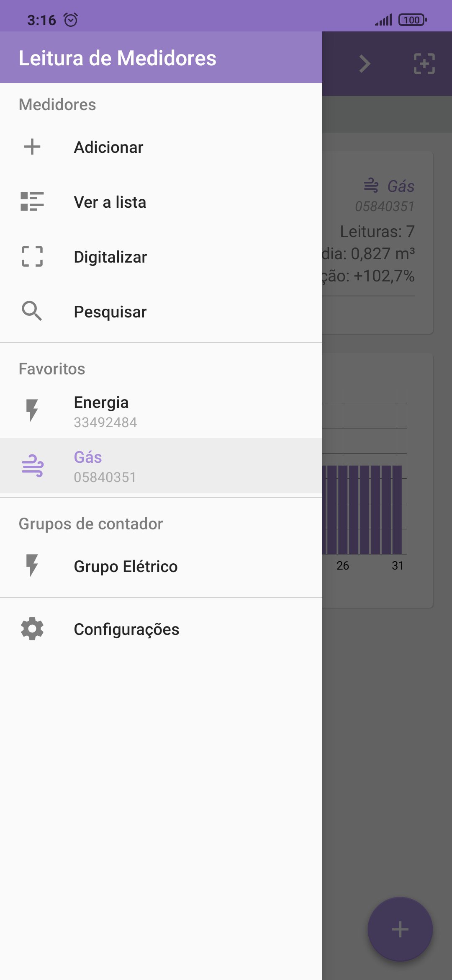Tap the scan frame icon beside Digitalizar
Screen dimensions: 452x980
pos(32,256)
